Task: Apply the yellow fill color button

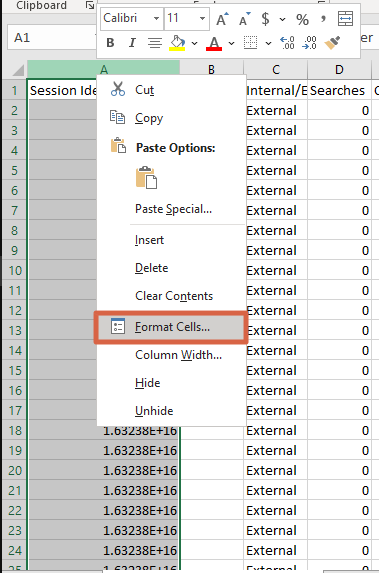Action: tap(177, 43)
